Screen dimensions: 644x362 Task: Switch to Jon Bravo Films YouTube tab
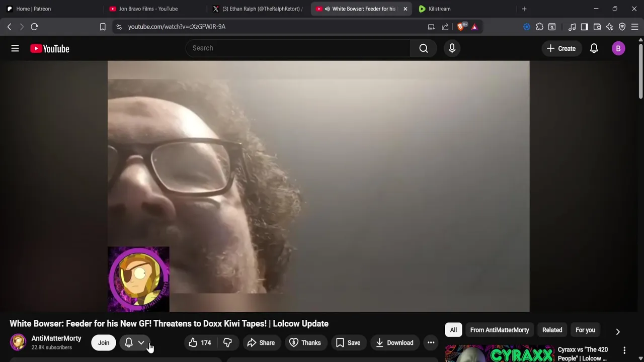click(156, 9)
